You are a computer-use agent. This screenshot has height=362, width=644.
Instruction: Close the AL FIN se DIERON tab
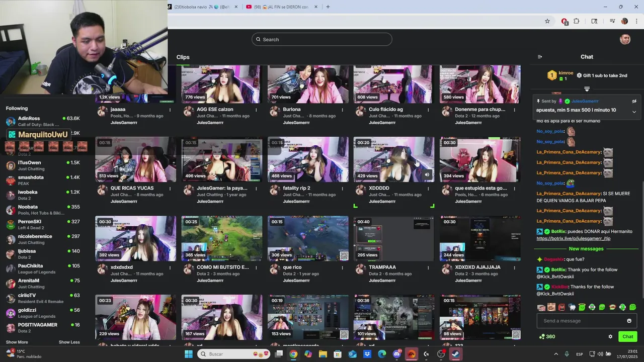click(316, 7)
